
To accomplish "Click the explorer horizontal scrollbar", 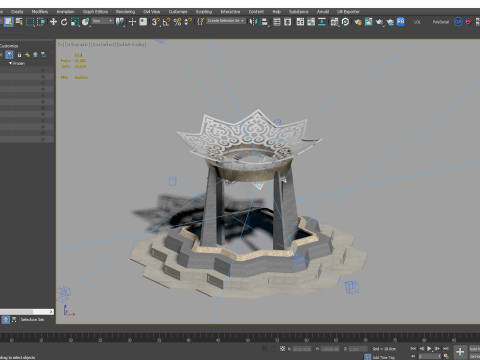I will 26,312.
